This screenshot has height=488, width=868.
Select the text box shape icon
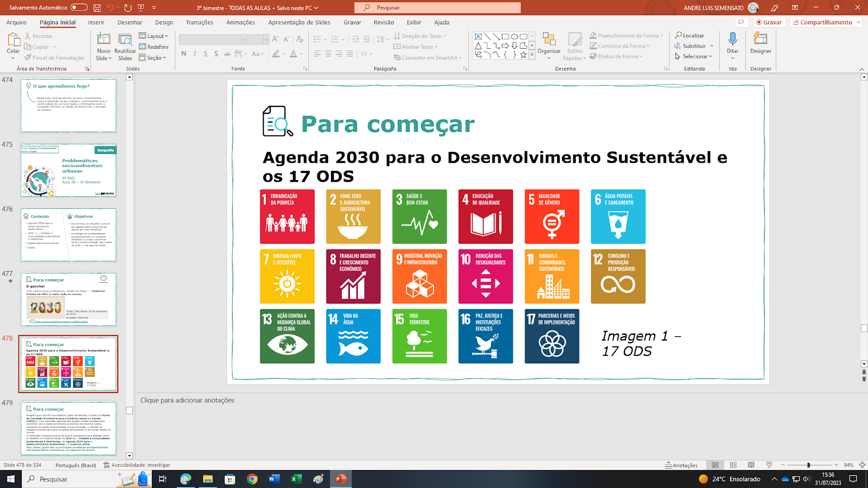coord(478,36)
